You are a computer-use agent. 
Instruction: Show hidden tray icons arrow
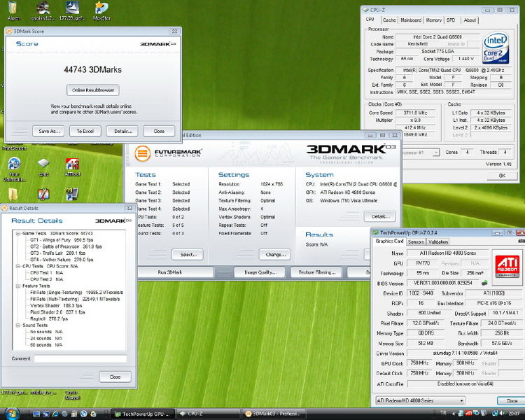click(454, 413)
